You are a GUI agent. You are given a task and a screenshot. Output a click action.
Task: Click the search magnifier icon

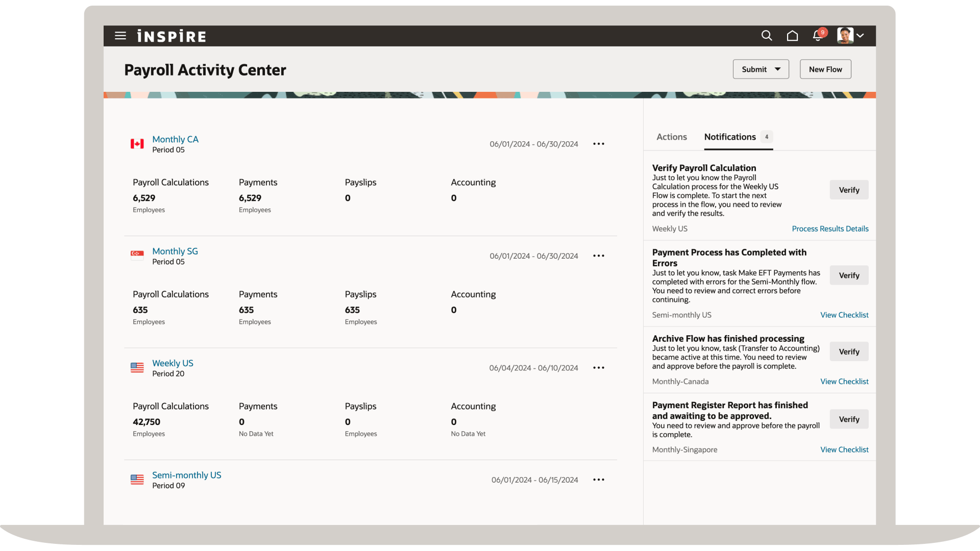tap(767, 36)
